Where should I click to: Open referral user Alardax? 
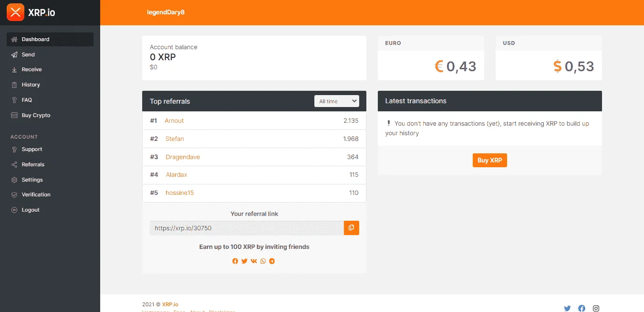point(177,175)
